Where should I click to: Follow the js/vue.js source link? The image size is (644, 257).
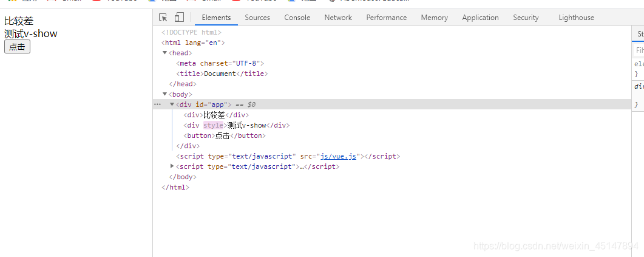tap(339, 156)
